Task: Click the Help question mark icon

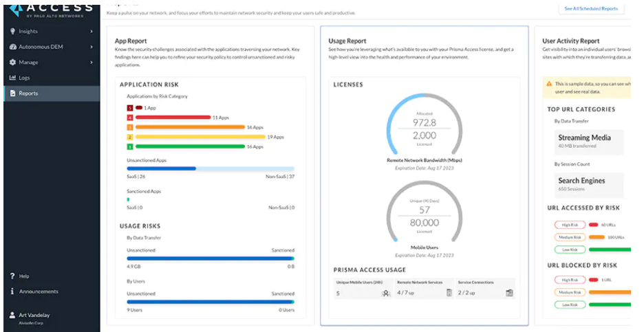Action: 12,276
